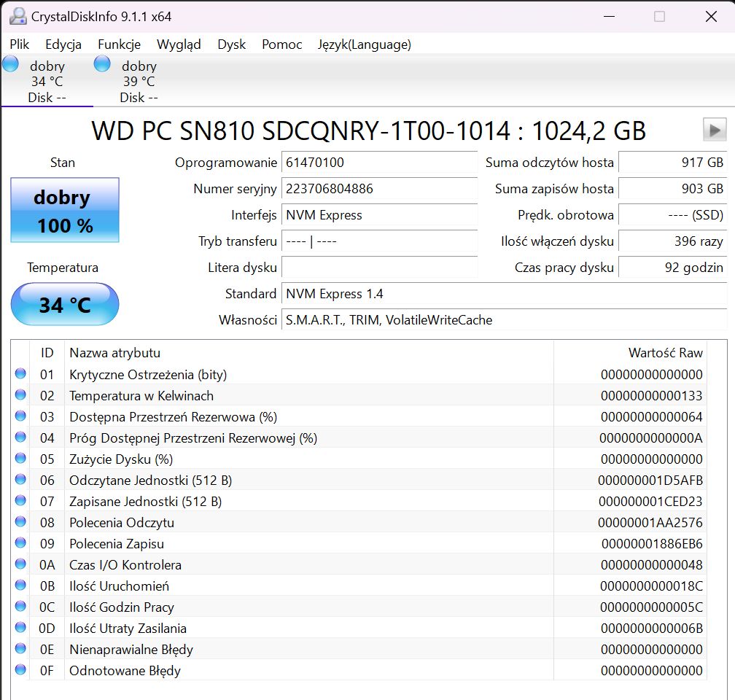The height and width of the screenshot is (700, 735).
Task: Select raw value 000000000006B for unsafe shutdowns
Action: [652, 629]
